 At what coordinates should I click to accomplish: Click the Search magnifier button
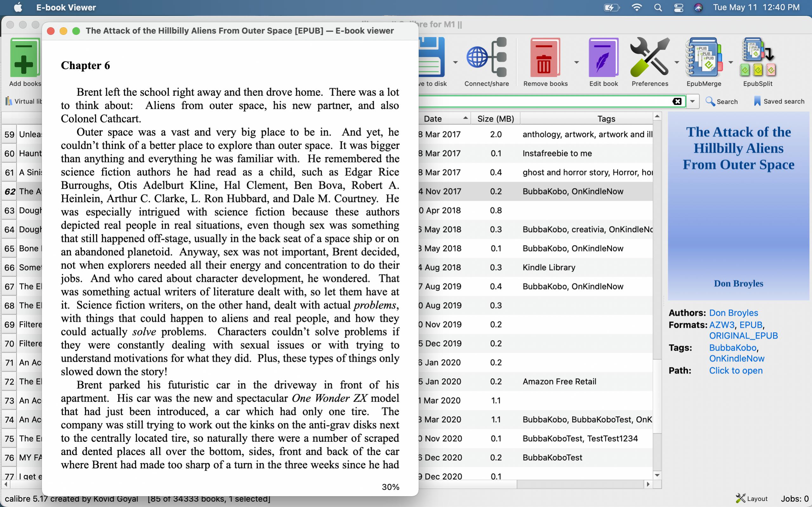click(721, 101)
